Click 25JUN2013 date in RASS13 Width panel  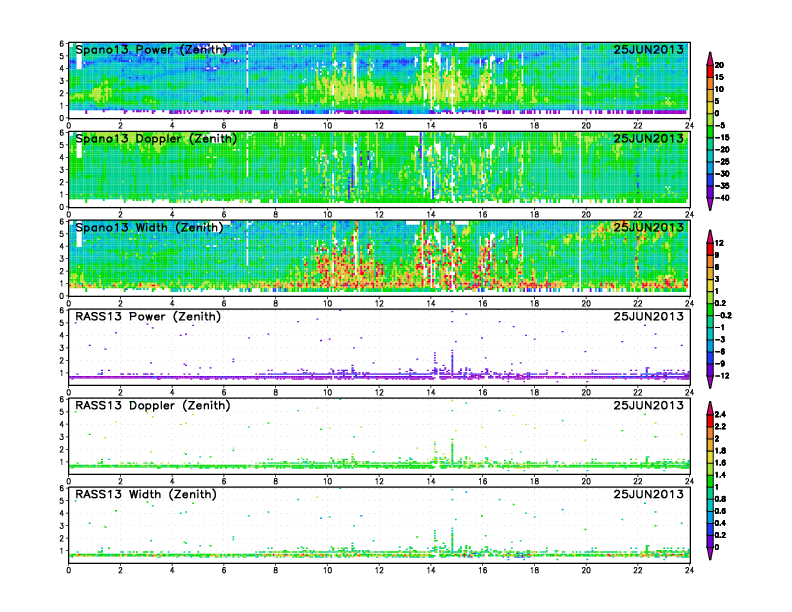pos(649,494)
